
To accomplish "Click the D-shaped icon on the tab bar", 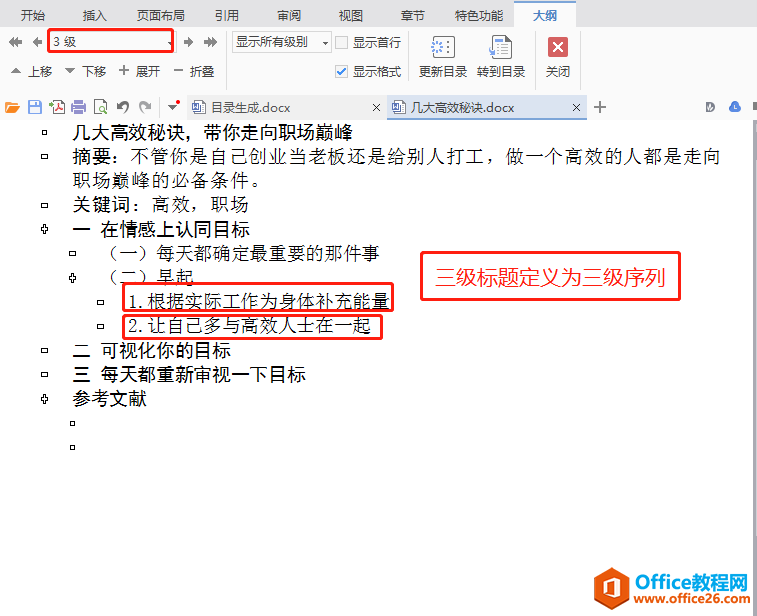I will tap(710, 107).
